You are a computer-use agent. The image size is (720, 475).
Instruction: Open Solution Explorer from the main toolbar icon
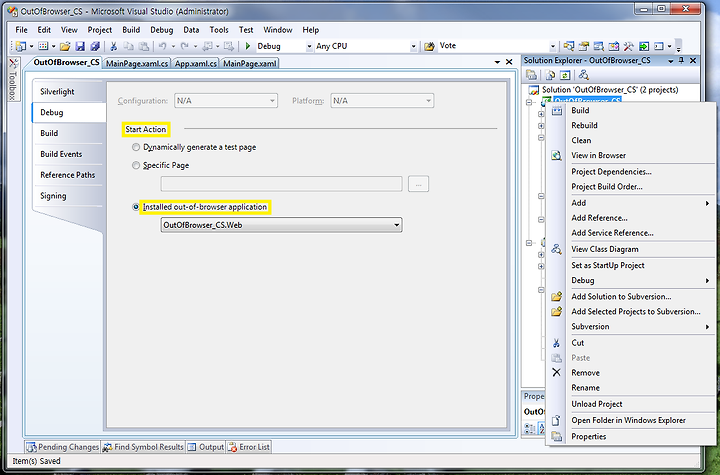[569, 46]
